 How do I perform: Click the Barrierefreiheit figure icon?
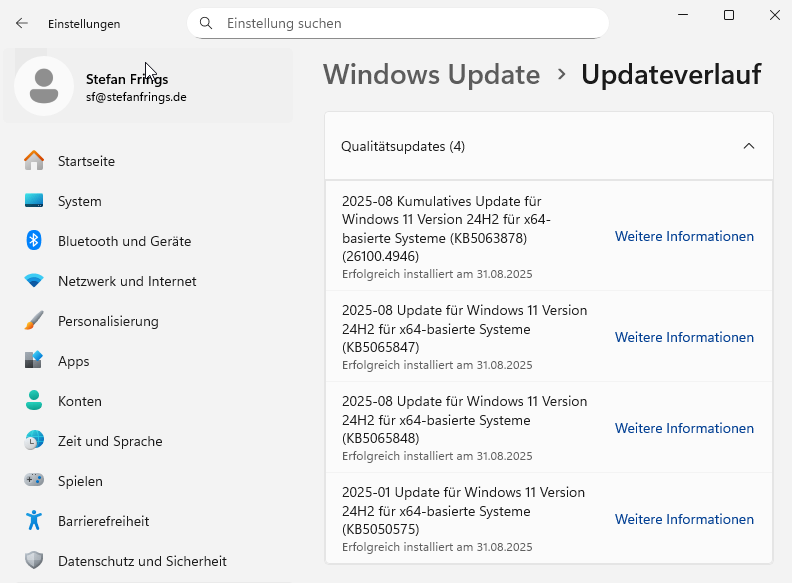point(34,520)
